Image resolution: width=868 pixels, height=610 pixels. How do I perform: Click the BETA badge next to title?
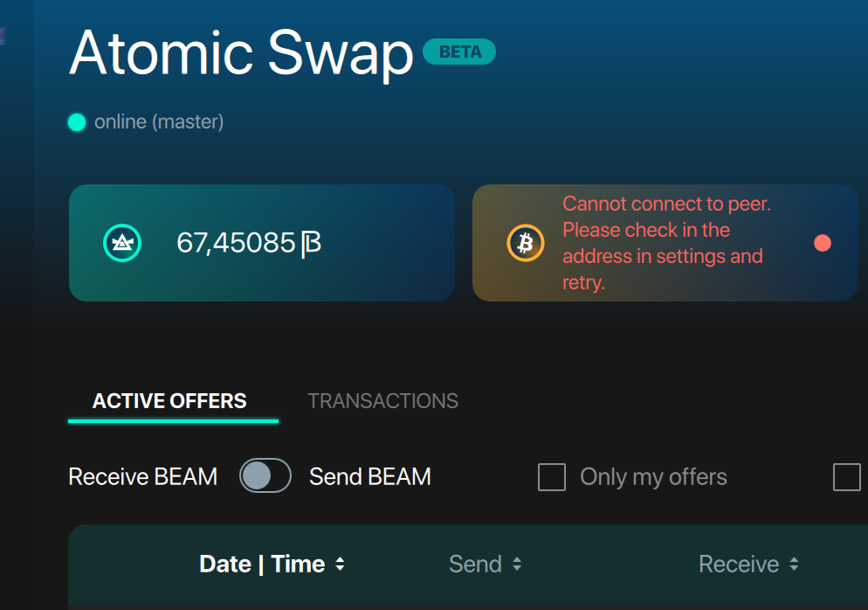[x=458, y=52]
